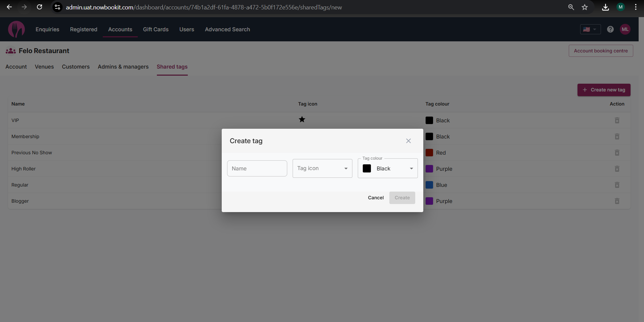Go to Admins & managers tab
This screenshot has width=644, height=322.
(x=123, y=67)
